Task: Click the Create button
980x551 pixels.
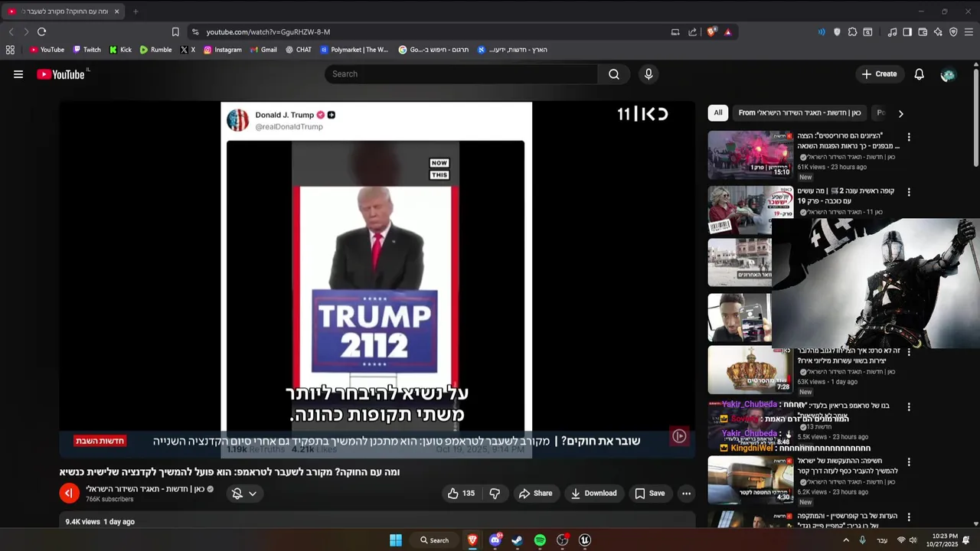Action: click(x=879, y=74)
